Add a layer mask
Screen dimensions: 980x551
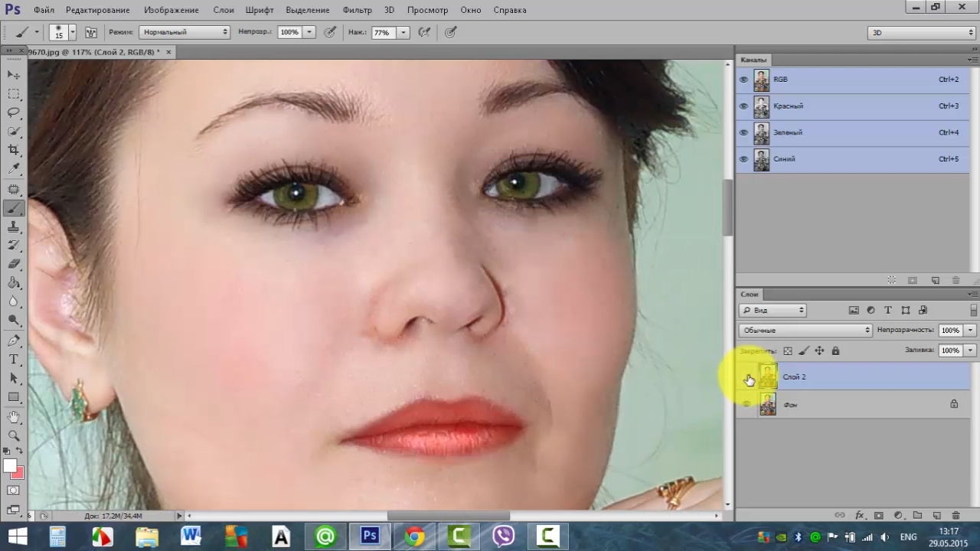pos(879,516)
